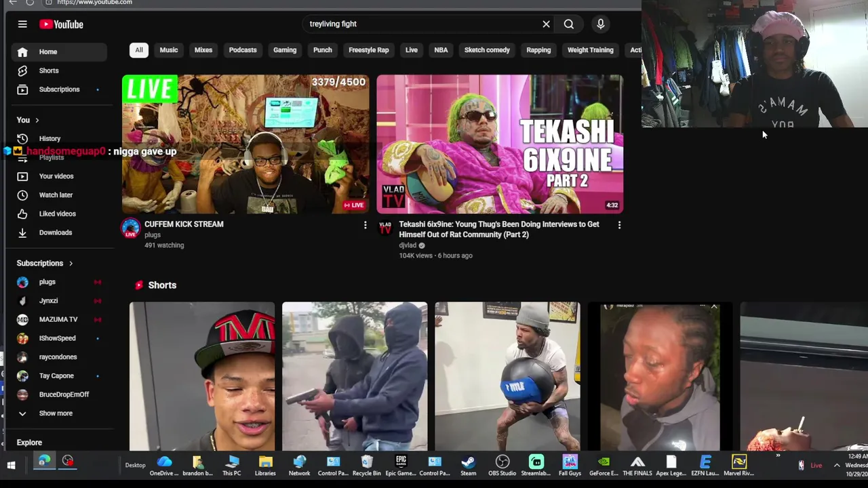Image resolution: width=868 pixels, height=488 pixels.
Task: Open the Jynxzi channel subscription
Action: (59, 301)
